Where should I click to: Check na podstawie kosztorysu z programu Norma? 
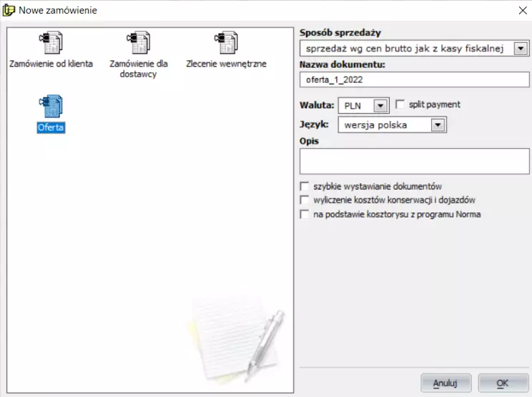point(305,215)
